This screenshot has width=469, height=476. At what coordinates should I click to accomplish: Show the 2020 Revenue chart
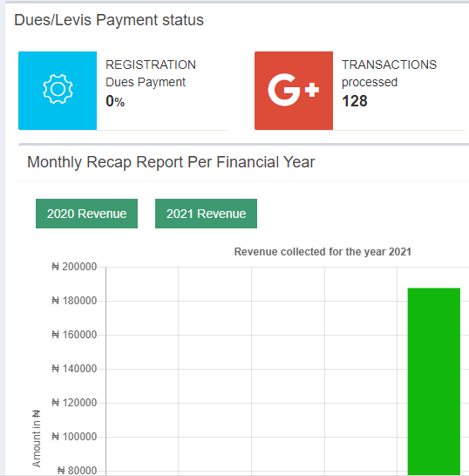click(x=86, y=214)
